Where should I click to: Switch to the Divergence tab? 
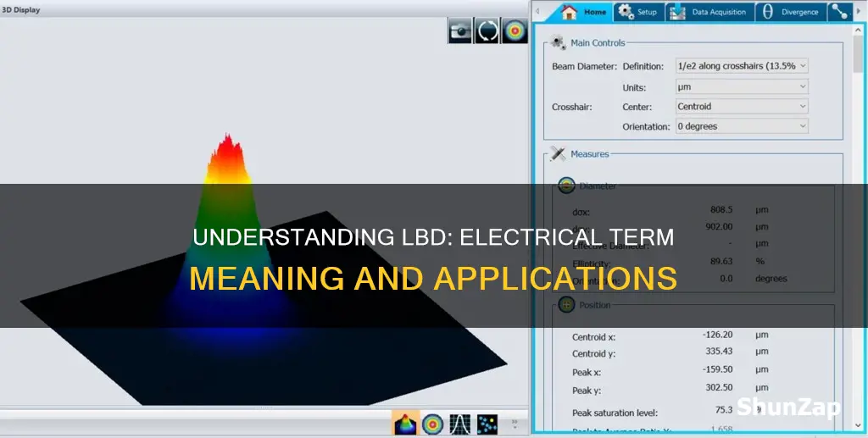point(791,12)
